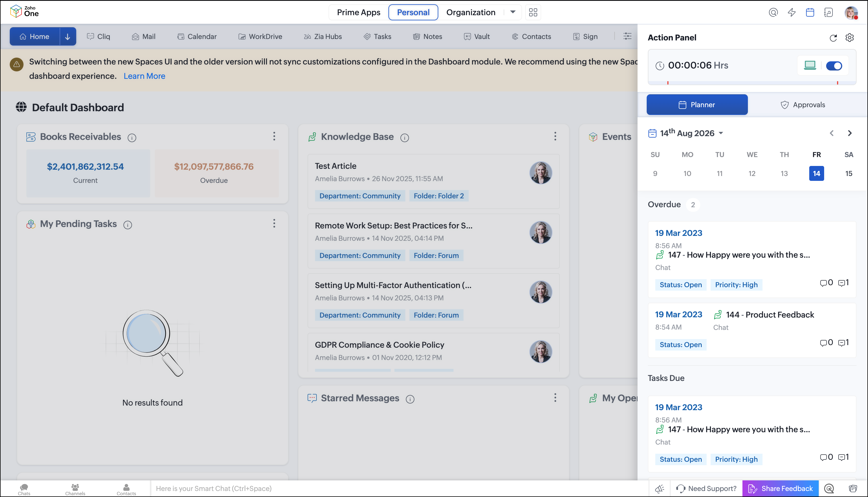Switch to Organization view
The height and width of the screenshot is (497, 868).
click(x=471, y=12)
